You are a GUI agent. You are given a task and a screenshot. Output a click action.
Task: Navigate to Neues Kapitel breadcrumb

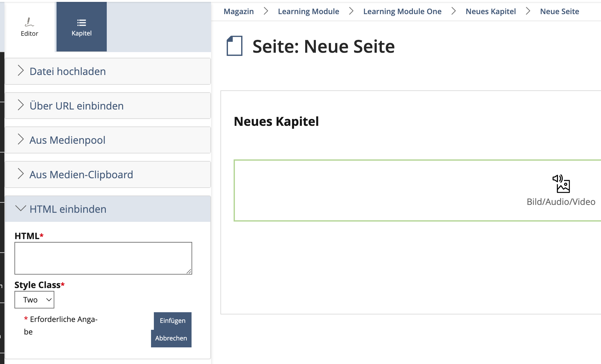pos(490,12)
